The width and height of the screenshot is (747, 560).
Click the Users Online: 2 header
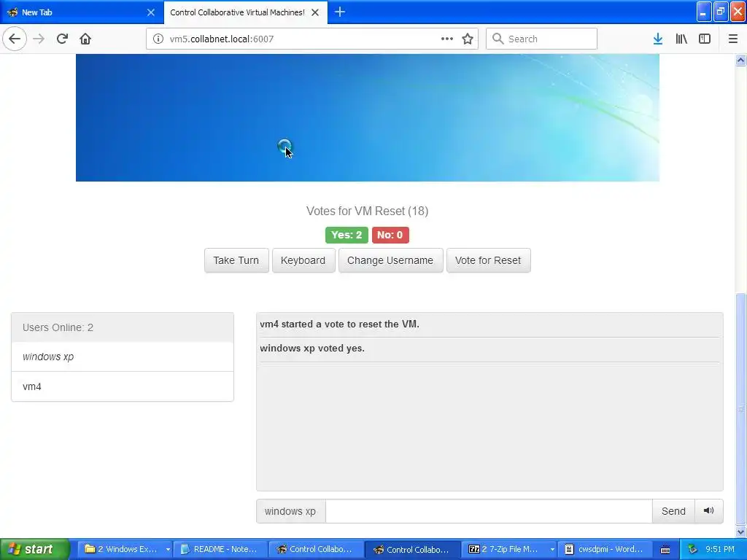coord(123,327)
